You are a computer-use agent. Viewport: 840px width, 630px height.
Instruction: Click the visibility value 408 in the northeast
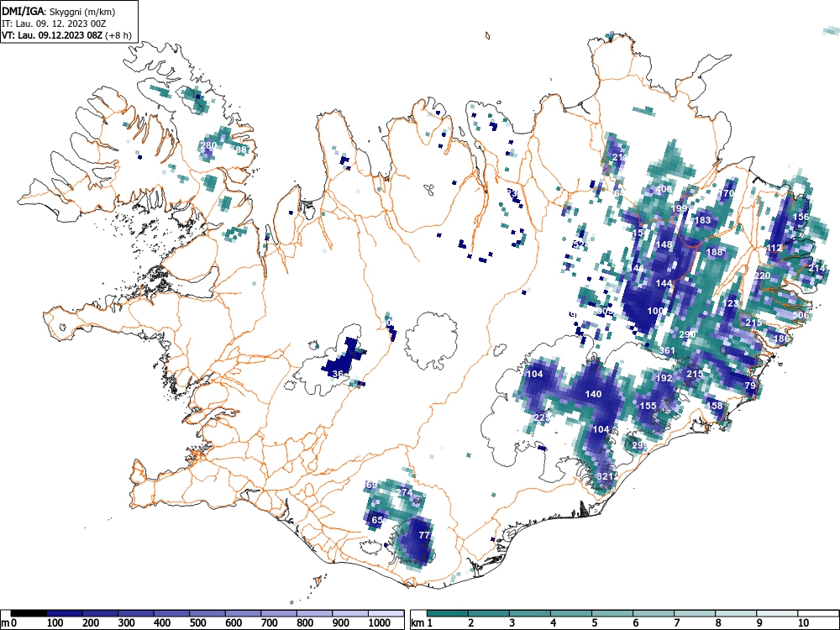(x=664, y=189)
